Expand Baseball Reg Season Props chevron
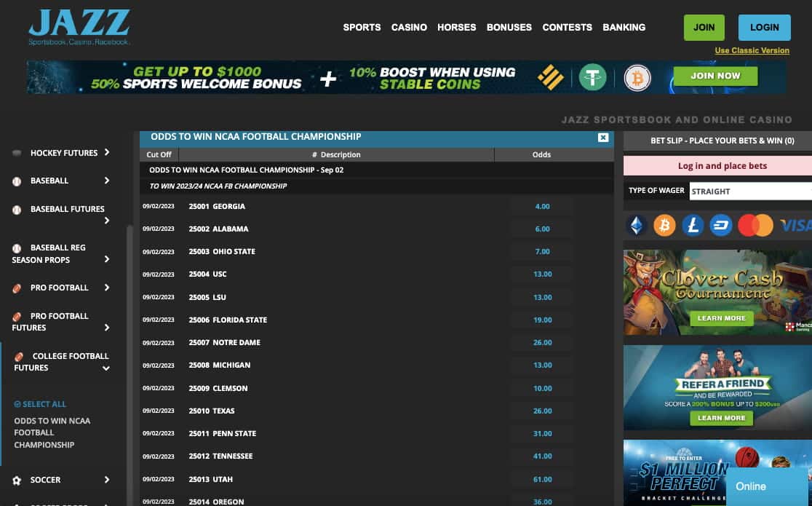This screenshot has height=506, width=812. click(x=107, y=259)
